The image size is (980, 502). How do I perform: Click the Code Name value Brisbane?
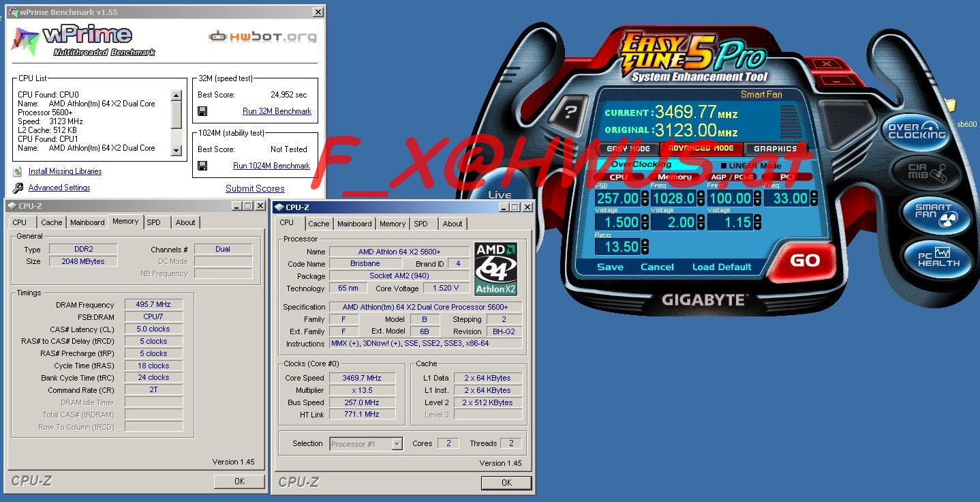(x=365, y=264)
